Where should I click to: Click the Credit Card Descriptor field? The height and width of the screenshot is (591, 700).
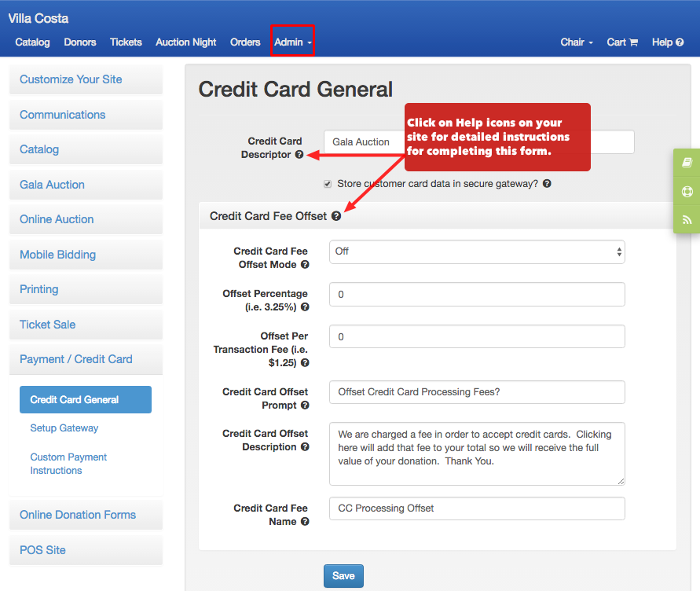tap(479, 142)
